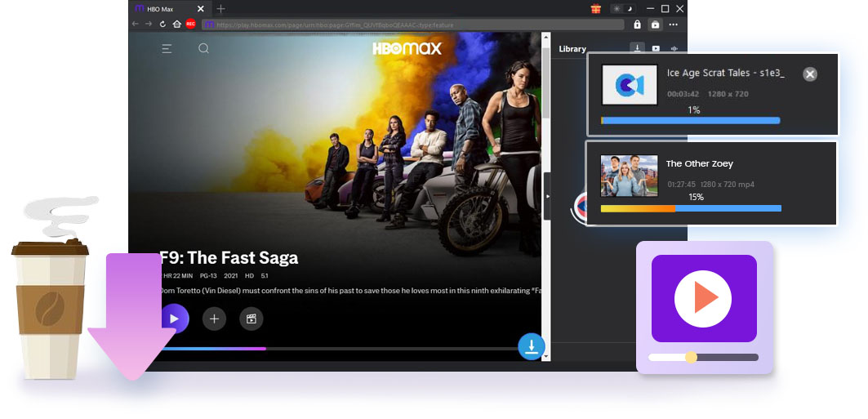Select the Library video tab icon

click(656, 49)
